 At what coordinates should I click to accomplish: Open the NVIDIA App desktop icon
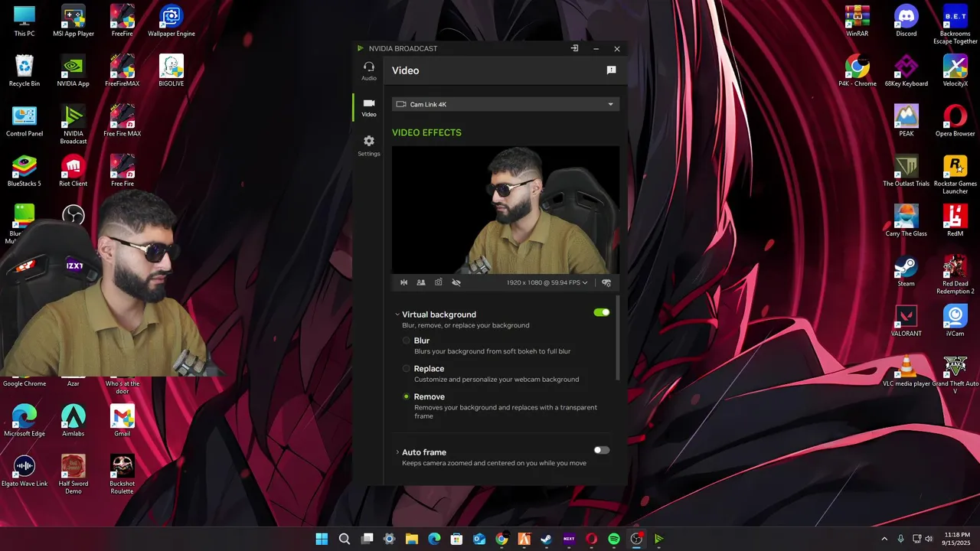click(73, 71)
